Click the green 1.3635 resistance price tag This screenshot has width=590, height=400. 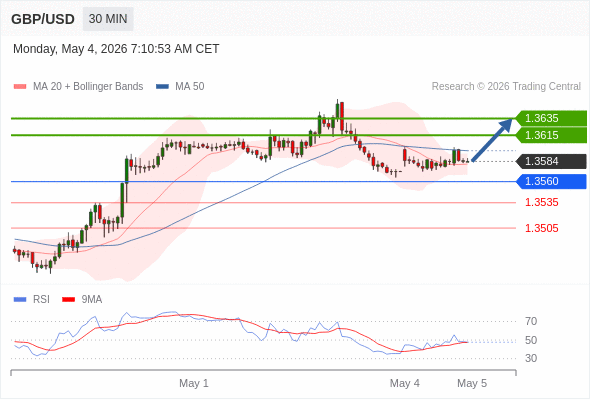[x=551, y=118]
